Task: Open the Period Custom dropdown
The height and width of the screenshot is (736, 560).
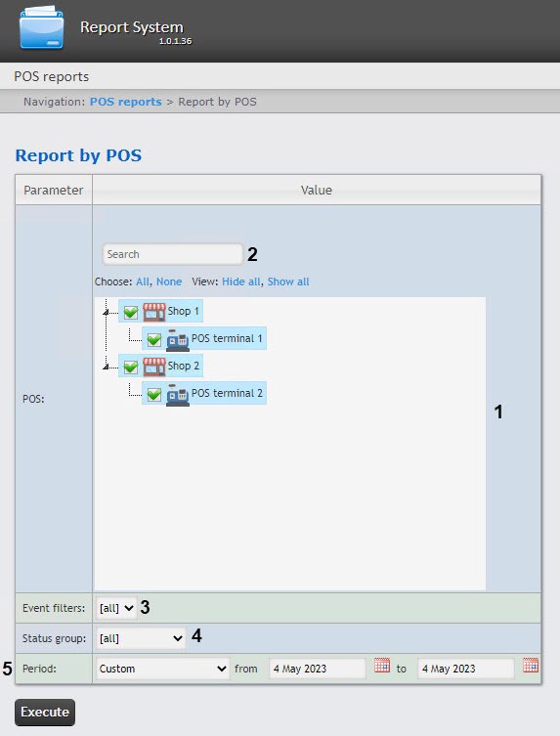Action: pyautogui.click(x=163, y=669)
